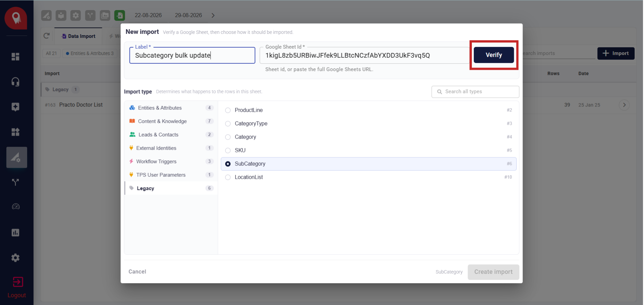
Task: Open the speedometer gauge icon in sidebar
Action: pyautogui.click(x=15, y=207)
